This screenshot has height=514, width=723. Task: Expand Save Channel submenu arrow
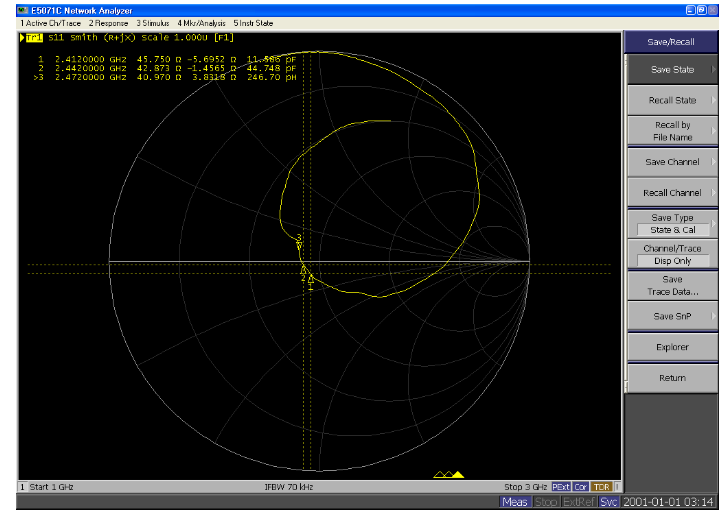click(x=713, y=162)
